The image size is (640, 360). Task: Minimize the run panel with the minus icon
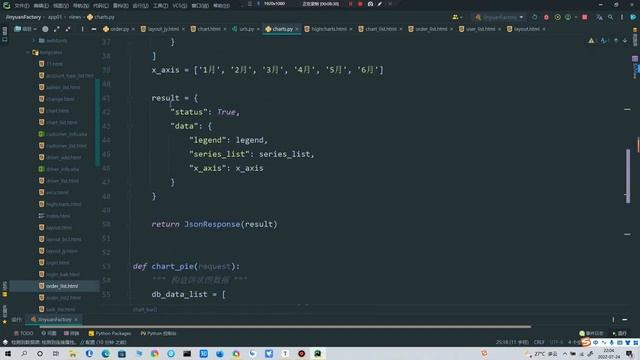(625, 320)
